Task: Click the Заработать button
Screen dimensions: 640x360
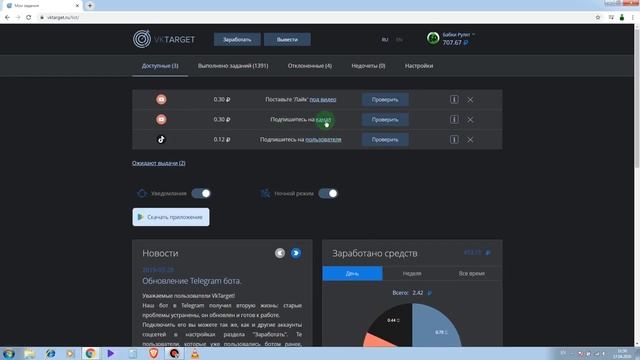Action: coord(237,40)
